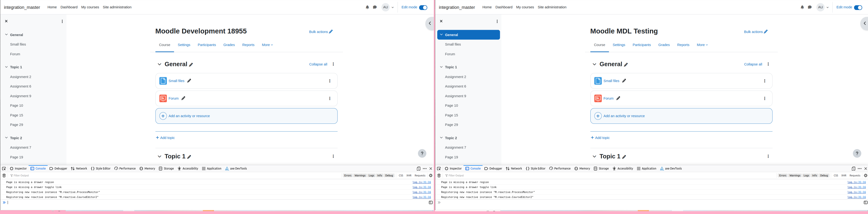This screenshot has height=214, width=868.
Task: Click Collapse all in right window
Action: pos(753,64)
